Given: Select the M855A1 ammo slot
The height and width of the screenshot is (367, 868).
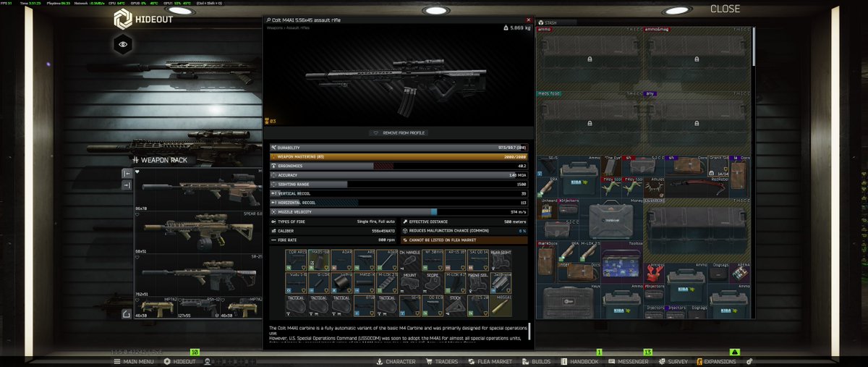Looking at the screenshot, I should (501, 306).
